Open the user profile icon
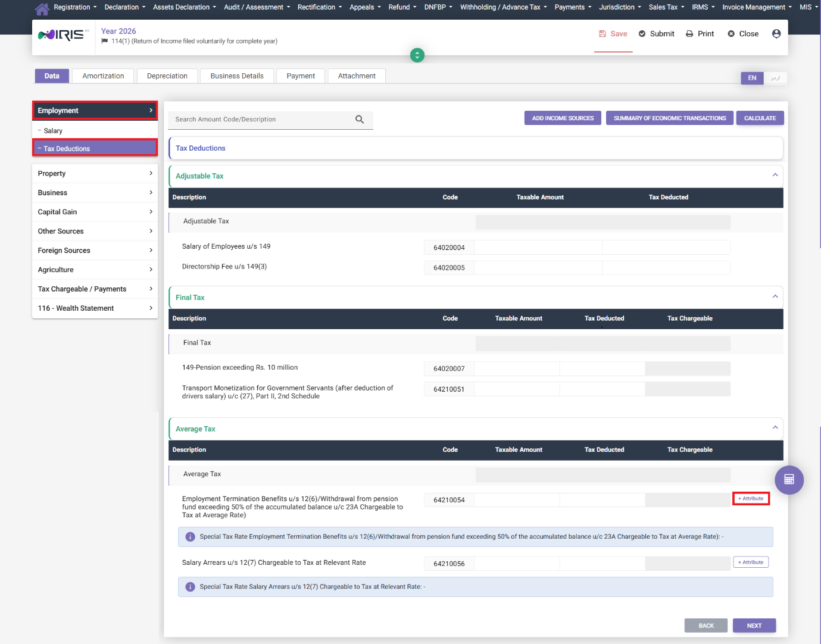The width and height of the screenshot is (821, 644). pyautogui.click(x=776, y=34)
